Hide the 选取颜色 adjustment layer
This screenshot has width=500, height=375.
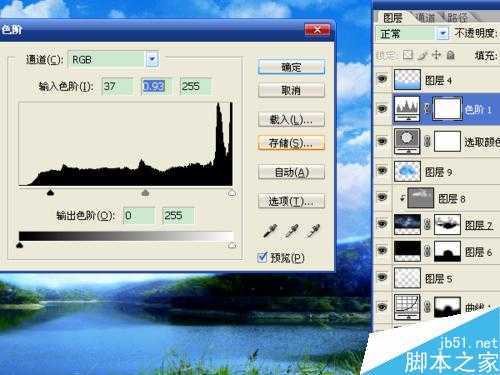point(382,141)
